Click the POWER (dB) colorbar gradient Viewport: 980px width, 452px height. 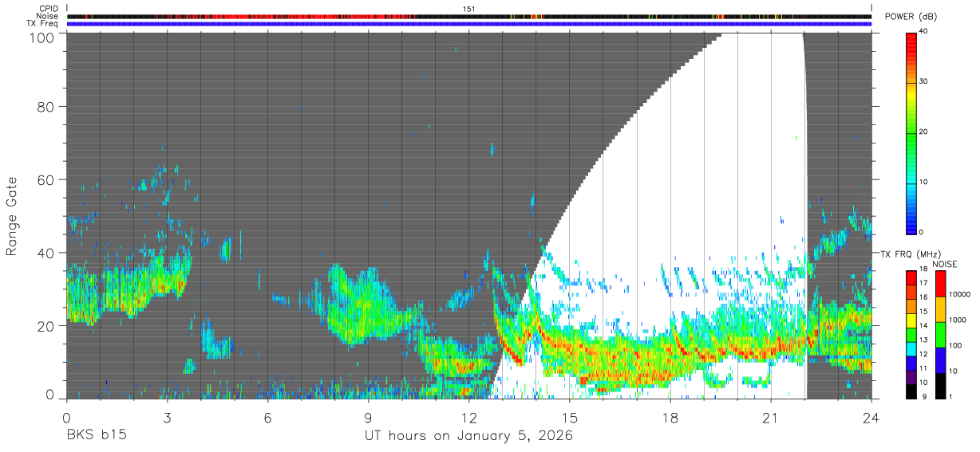[911, 132]
